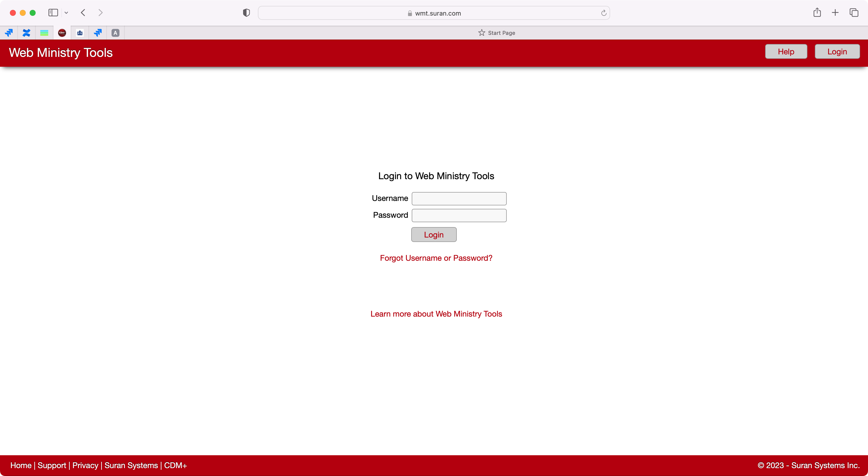Open the Privacy link in footer

pos(85,465)
